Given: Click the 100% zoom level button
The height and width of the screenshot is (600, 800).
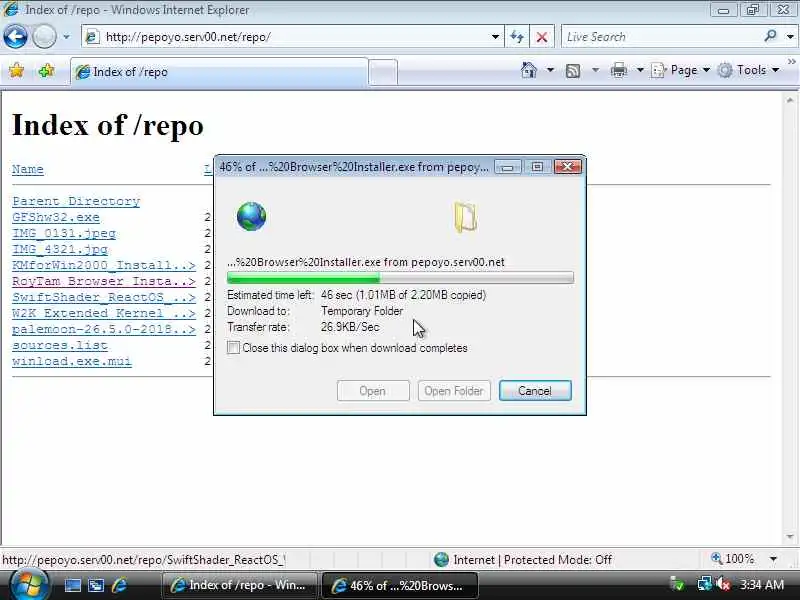Looking at the screenshot, I should click(733, 559).
